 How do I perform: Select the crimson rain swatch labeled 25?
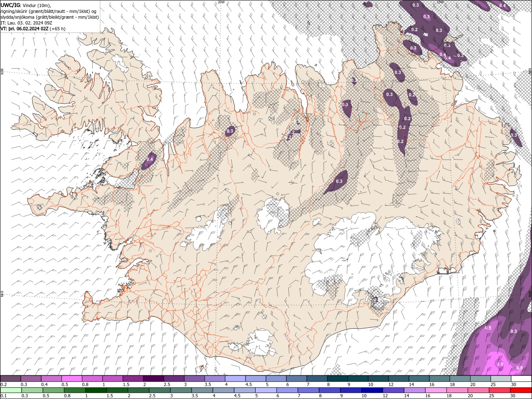[499, 390]
